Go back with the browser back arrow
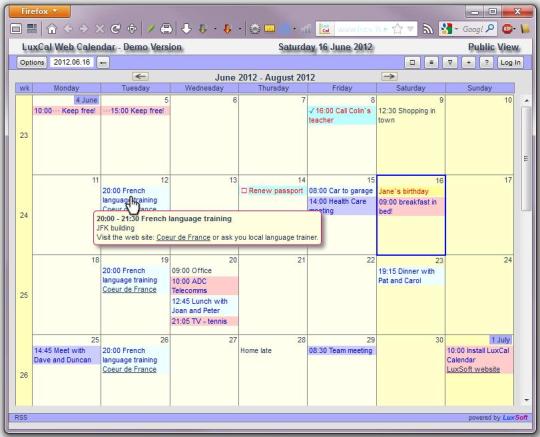The height and width of the screenshot is (437, 540). [x=68, y=29]
